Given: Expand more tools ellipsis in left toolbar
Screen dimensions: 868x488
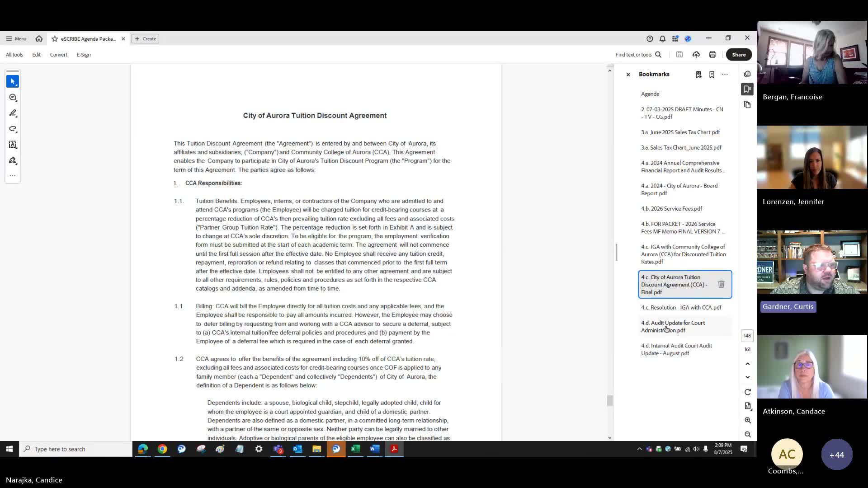Looking at the screenshot, I should tap(13, 176).
